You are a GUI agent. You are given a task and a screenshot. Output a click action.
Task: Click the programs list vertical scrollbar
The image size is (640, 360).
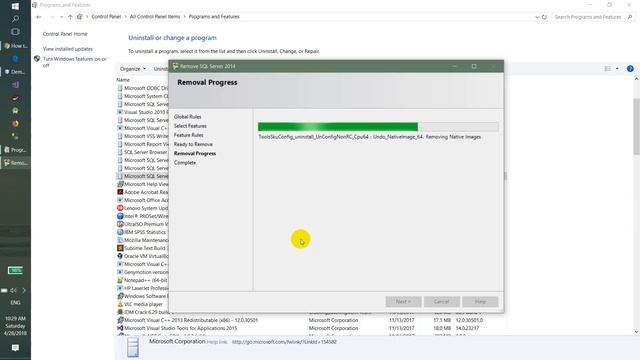pyautogui.click(x=636, y=127)
